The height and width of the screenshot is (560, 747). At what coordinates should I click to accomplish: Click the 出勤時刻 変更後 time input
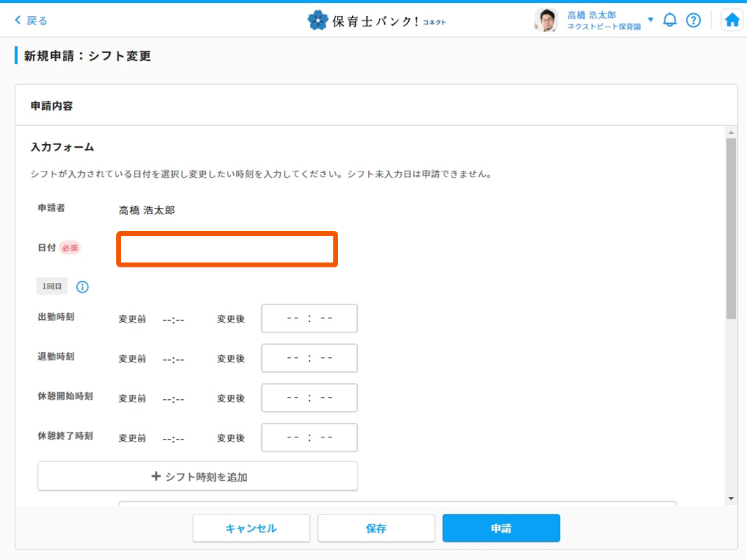click(309, 318)
